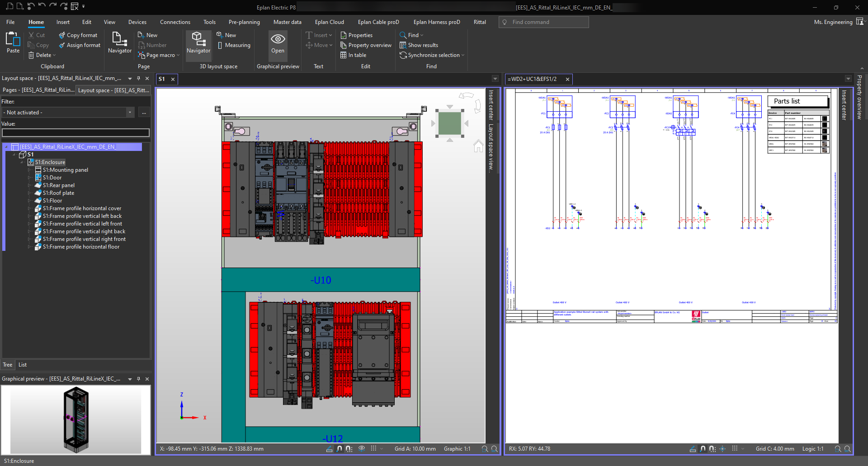
Task: Click the zoom entire page icon in schematic status bar
Action: [848, 449]
